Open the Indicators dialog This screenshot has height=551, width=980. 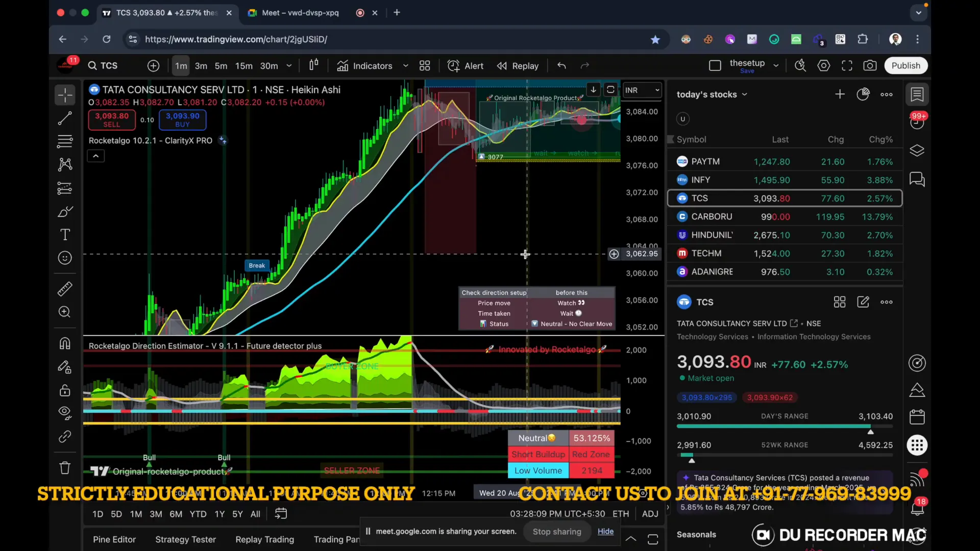(x=365, y=66)
